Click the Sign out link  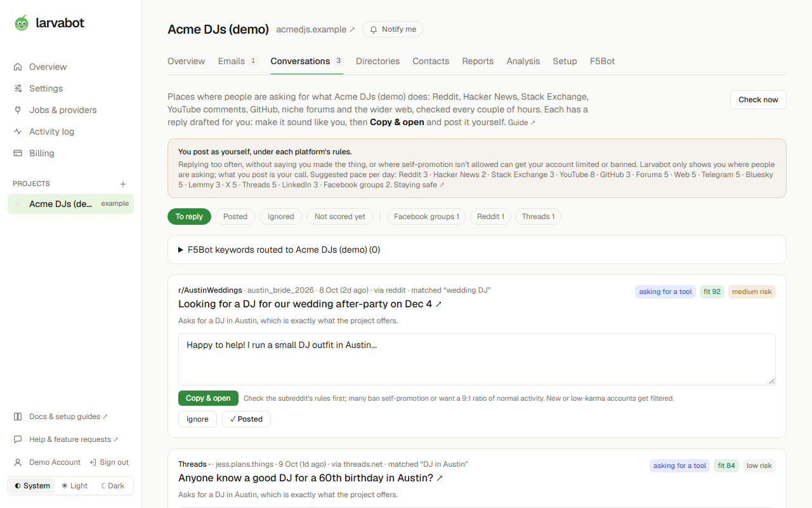[109, 462]
